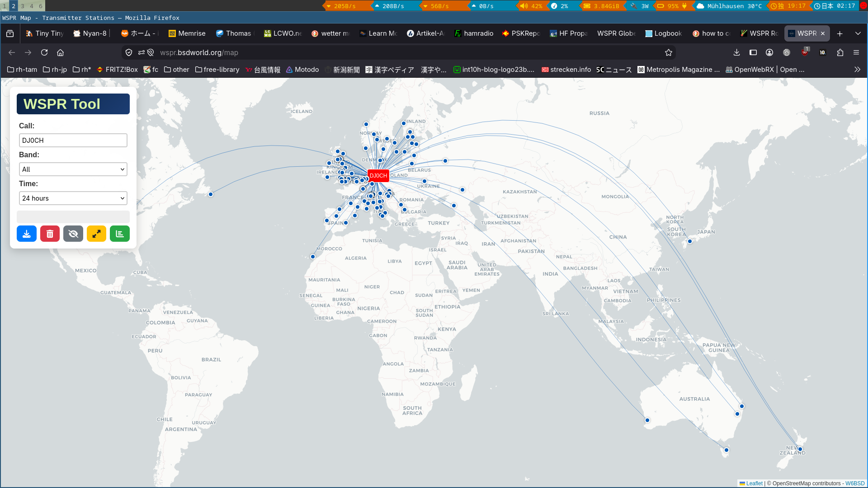Click the uBlock extension icon
The width and height of the screenshot is (868, 488).
[x=805, y=52]
